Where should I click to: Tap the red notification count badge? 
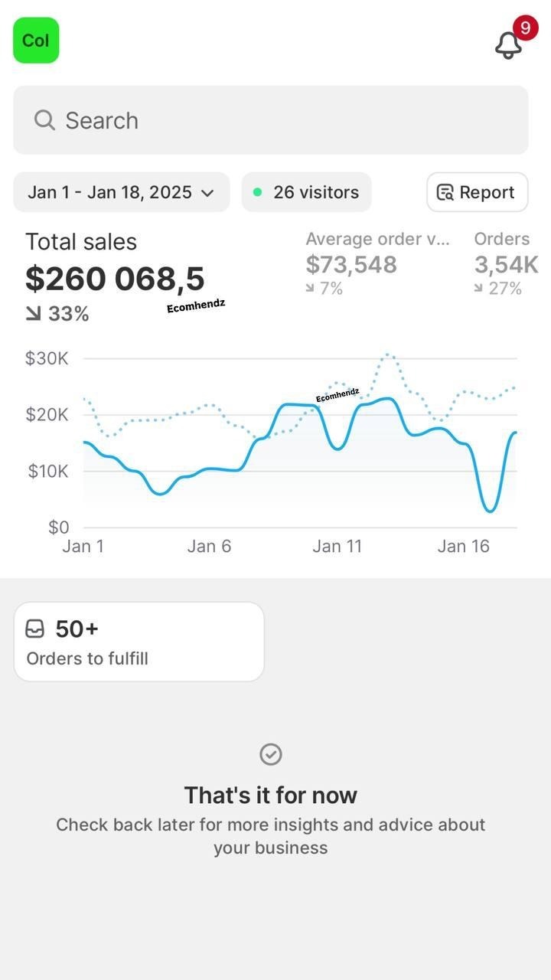point(525,28)
